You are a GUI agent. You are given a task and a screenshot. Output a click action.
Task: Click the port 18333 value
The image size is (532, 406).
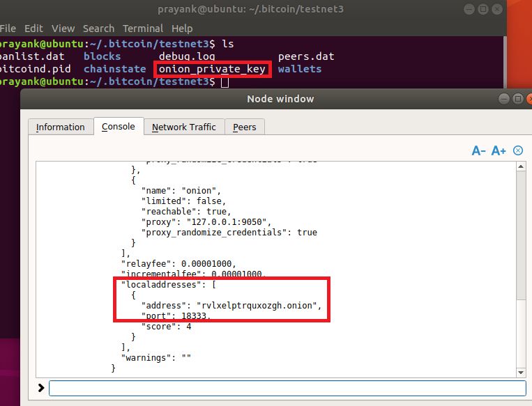pos(194,316)
